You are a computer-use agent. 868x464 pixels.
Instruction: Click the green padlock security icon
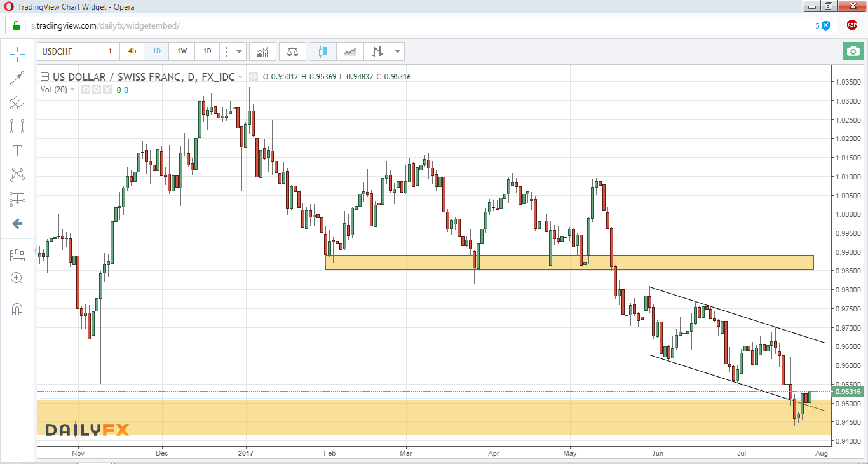click(x=15, y=25)
